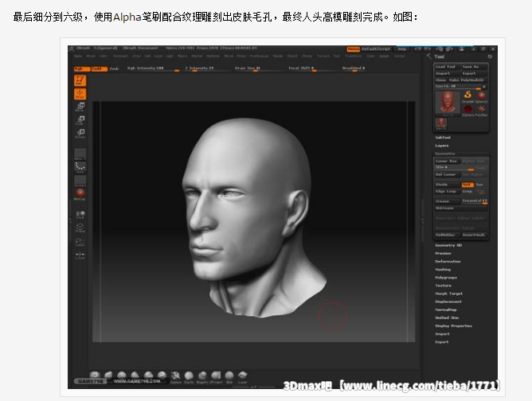This screenshot has height=401, width=532.
Task: Expand the Masking section
Action: 443,270
